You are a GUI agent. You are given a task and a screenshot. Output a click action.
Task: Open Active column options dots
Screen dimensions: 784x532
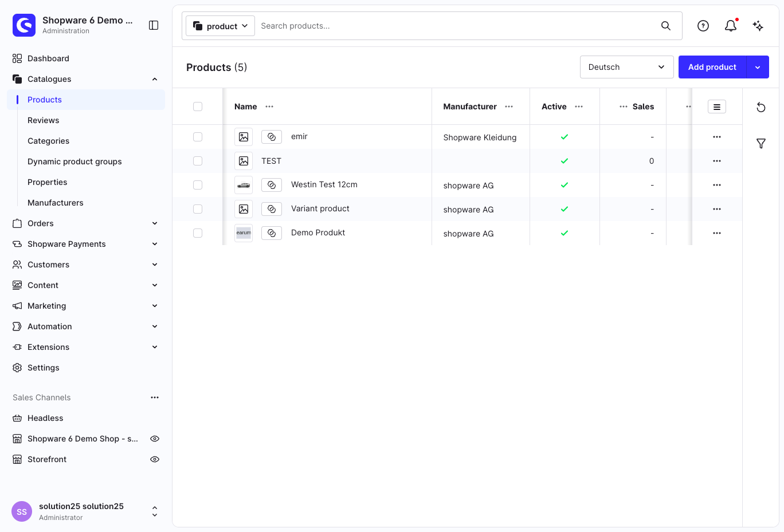tap(579, 107)
